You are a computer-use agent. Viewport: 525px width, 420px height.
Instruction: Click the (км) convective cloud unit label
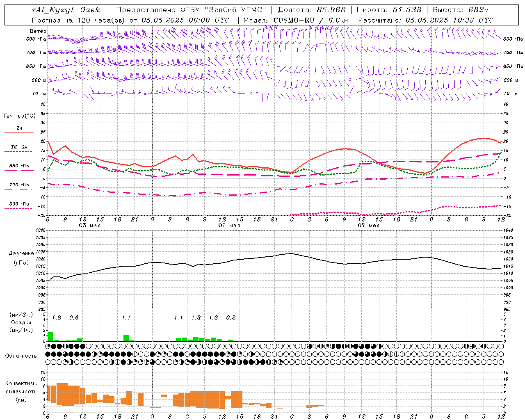pyautogui.click(x=21, y=399)
